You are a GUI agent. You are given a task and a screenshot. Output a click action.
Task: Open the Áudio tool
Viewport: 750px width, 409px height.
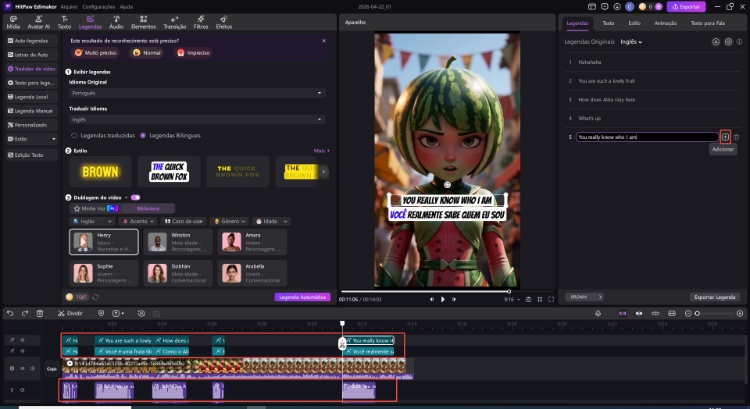[116, 22]
